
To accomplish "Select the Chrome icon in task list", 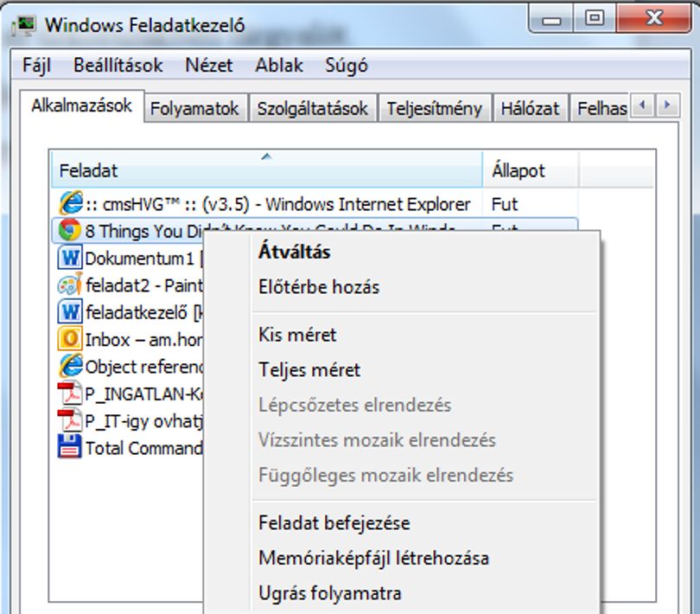I will coord(70,230).
